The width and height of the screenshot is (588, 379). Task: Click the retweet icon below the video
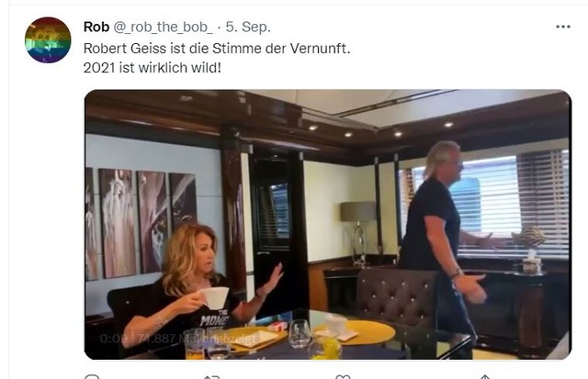point(212,377)
